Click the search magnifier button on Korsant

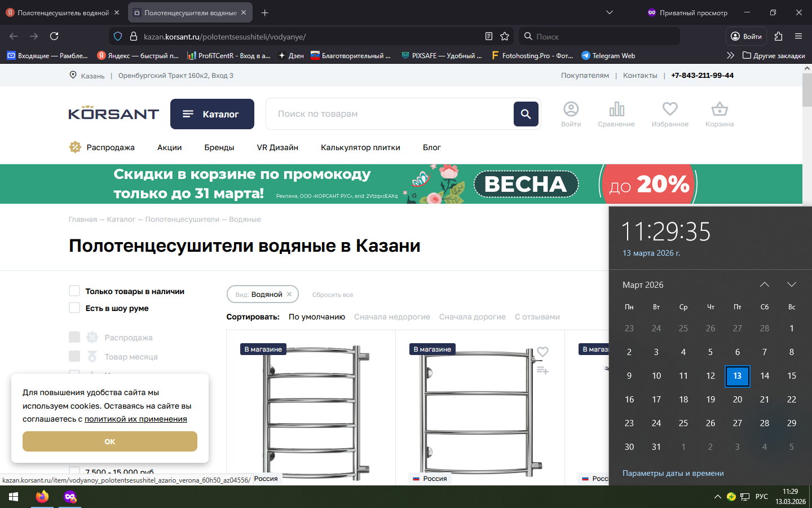coord(526,114)
